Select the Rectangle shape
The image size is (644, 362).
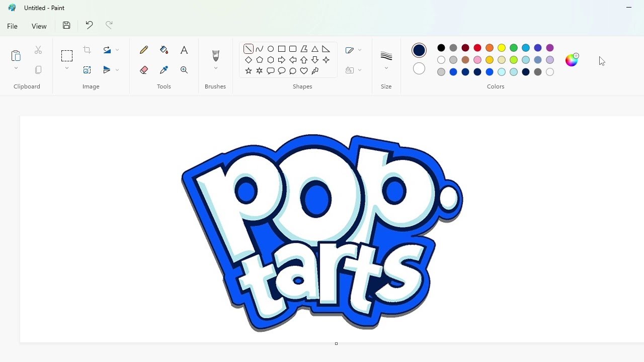coord(282,49)
